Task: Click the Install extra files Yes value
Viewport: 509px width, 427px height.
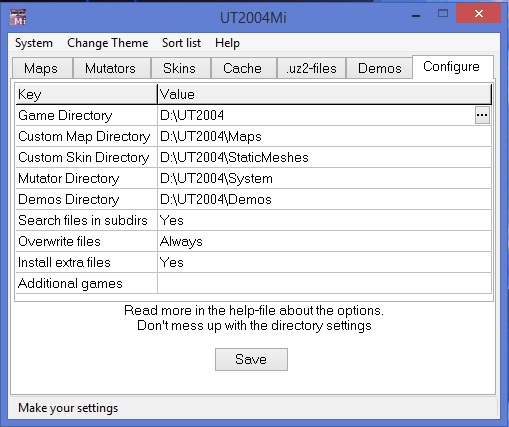Action: point(324,262)
